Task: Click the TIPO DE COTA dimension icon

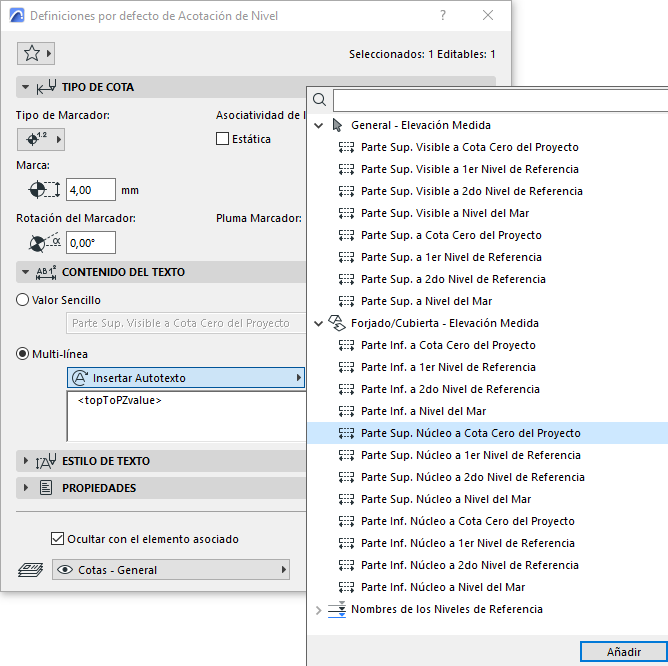Action: (46, 87)
